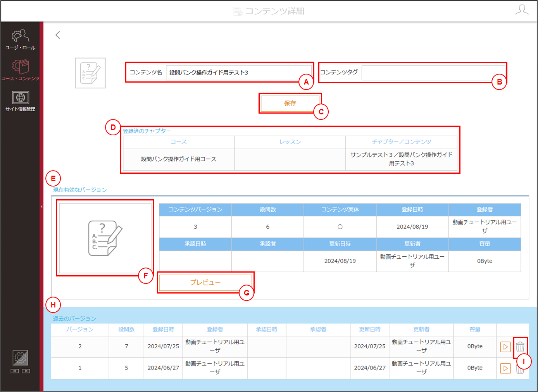This screenshot has width=538, height=392.
Task: Click the 更新日時 2024/08/19 cell
Action: click(x=340, y=261)
